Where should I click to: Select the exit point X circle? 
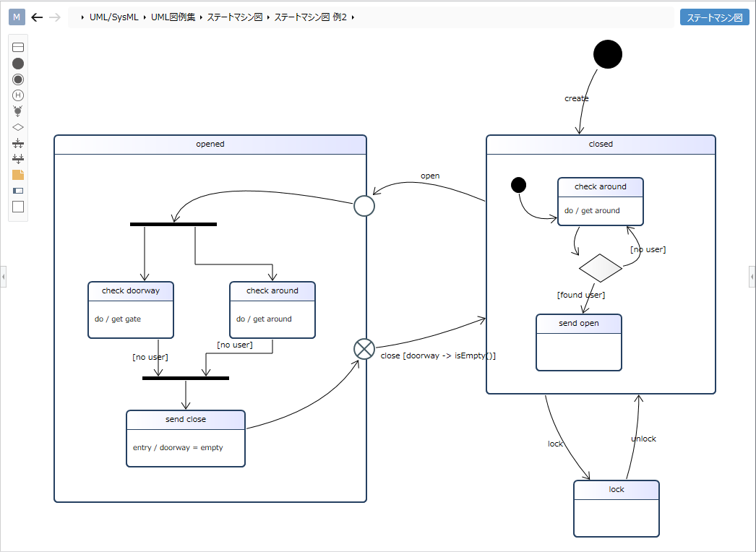tap(364, 348)
